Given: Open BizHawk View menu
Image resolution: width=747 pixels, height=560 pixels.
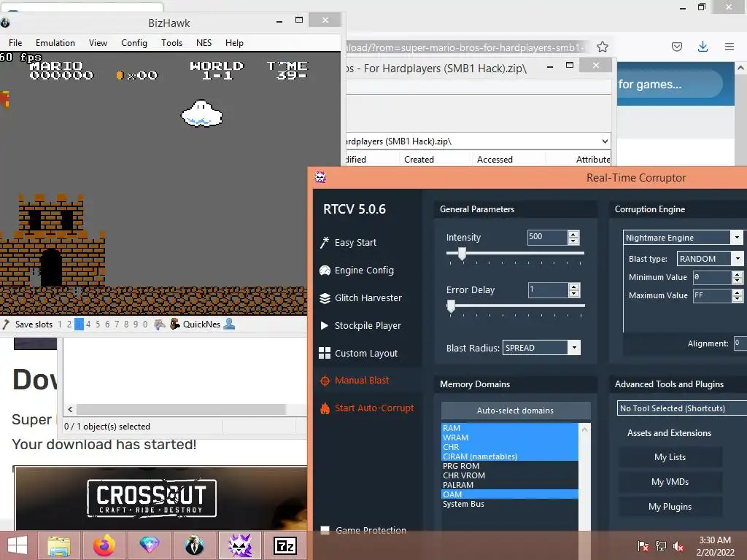Looking at the screenshot, I should click(98, 43).
